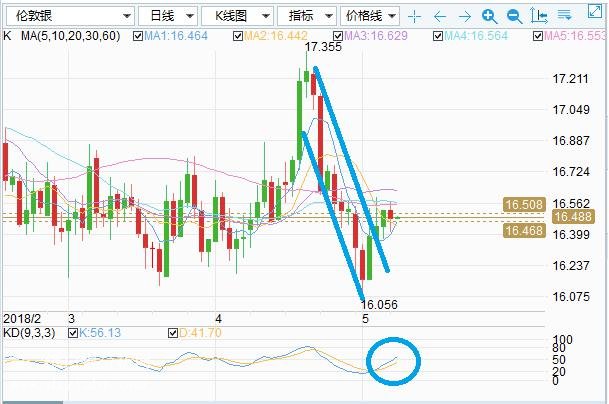Toggle the MA1 moving average checkbox

click(x=137, y=37)
